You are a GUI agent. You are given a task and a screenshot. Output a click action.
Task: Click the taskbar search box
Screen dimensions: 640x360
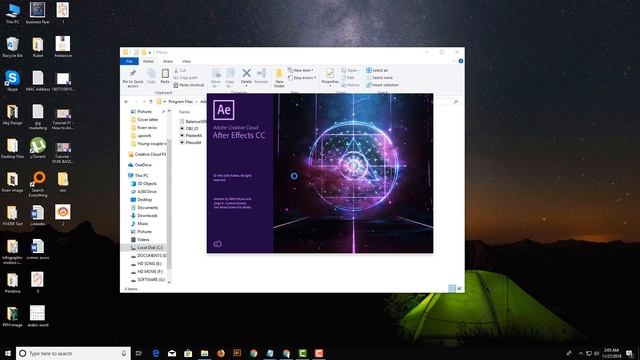click(73, 353)
